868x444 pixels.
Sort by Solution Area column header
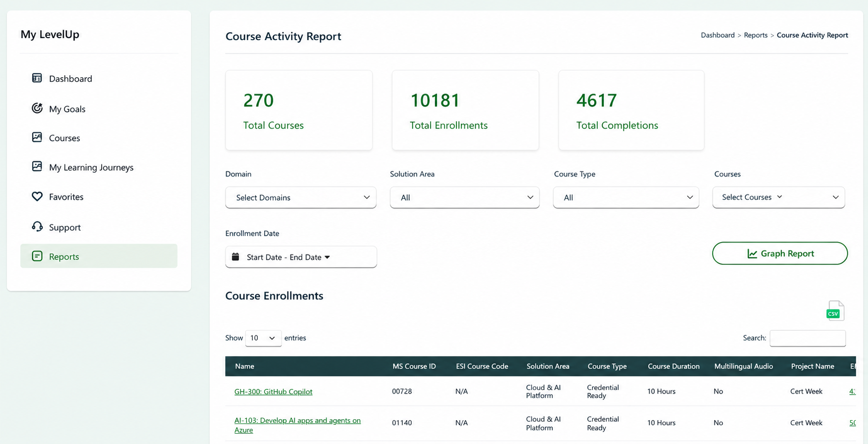548,366
